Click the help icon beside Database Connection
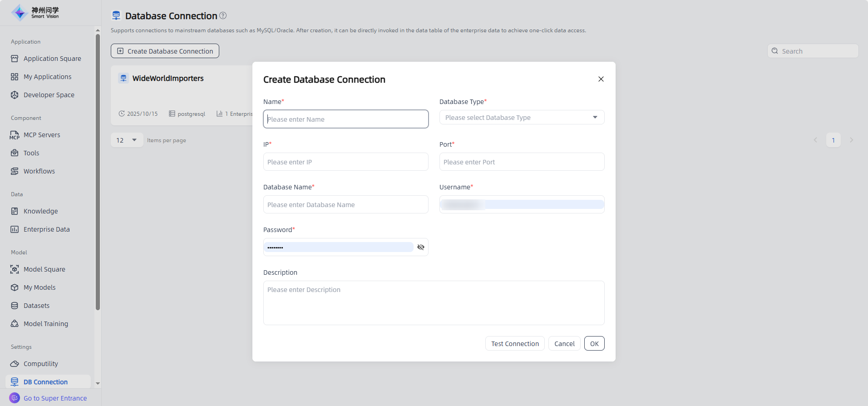The width and height of the screenshot is (868, 406). [223, 16]
